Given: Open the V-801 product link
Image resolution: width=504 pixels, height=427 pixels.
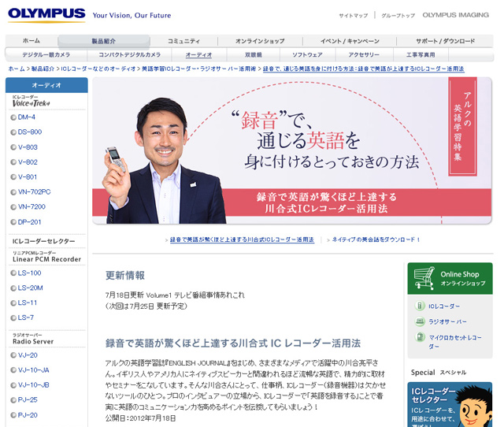Looking at the screenshot, I should point(28,177).
